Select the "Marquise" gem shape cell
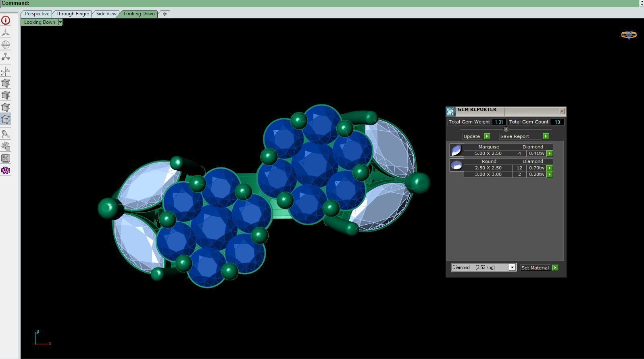This screenshot has height=359, width=644. 489,147
